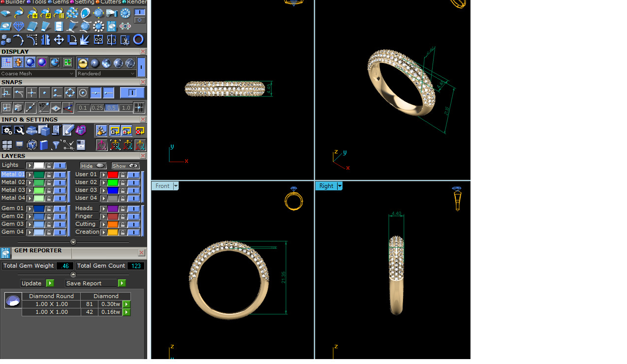Toggle visibility of the Gem 01 layer
The height and width of the screenshot is (364, 627).
60,209
